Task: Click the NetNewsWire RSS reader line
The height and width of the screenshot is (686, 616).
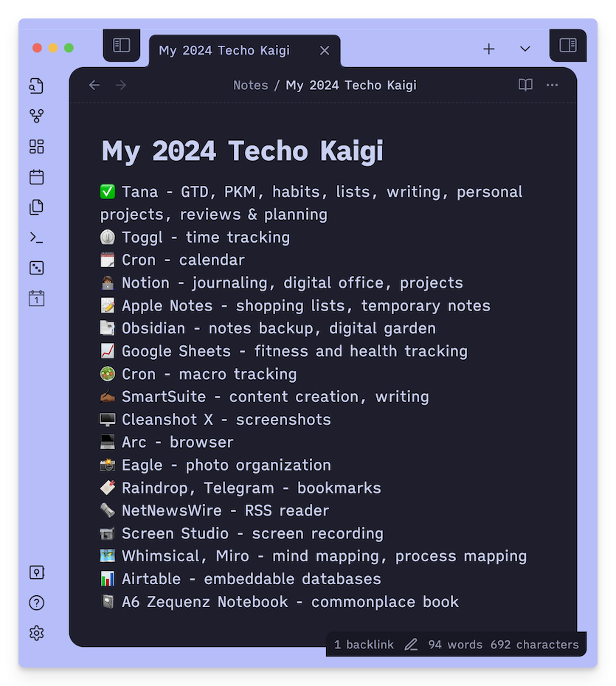Action: [x=215, y=510]
